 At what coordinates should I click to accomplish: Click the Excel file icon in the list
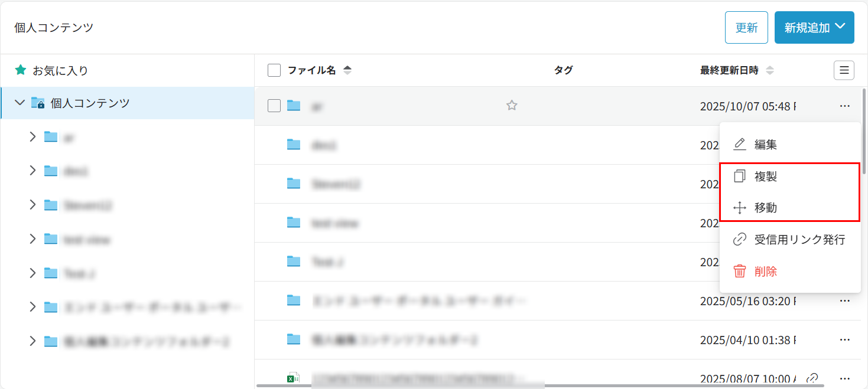click(294, 378)
